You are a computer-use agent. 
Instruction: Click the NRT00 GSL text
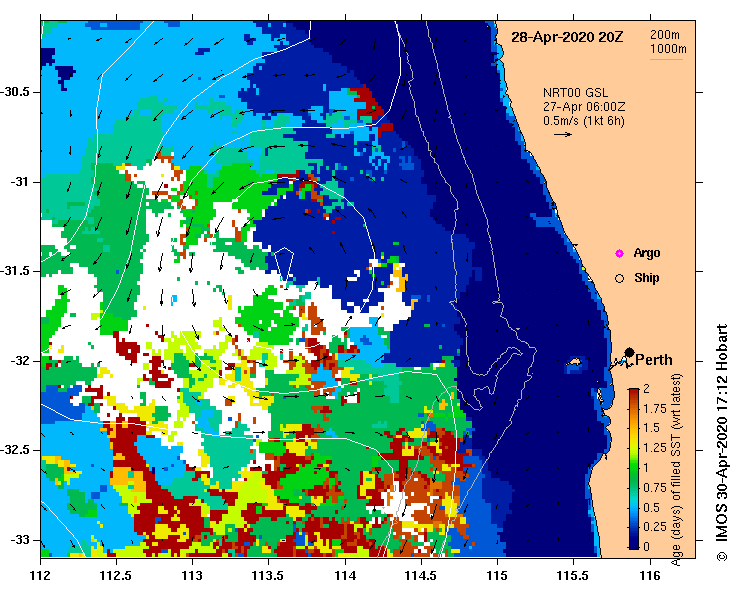(x=575, y=93)
